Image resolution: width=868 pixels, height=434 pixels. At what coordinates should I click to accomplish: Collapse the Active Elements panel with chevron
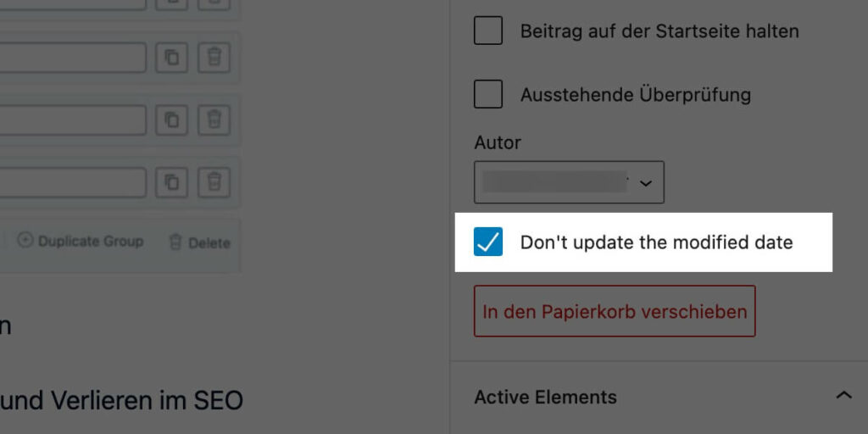(x=843, y=396)
